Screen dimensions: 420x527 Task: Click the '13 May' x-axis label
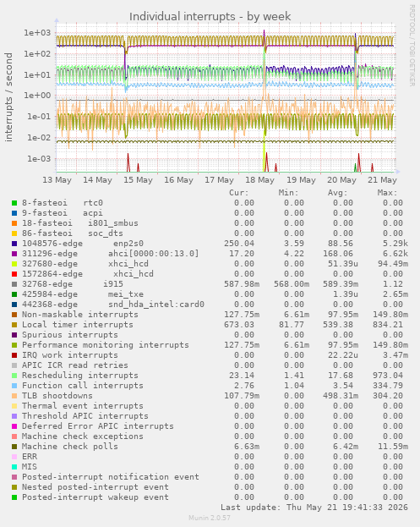click(57, 180)
